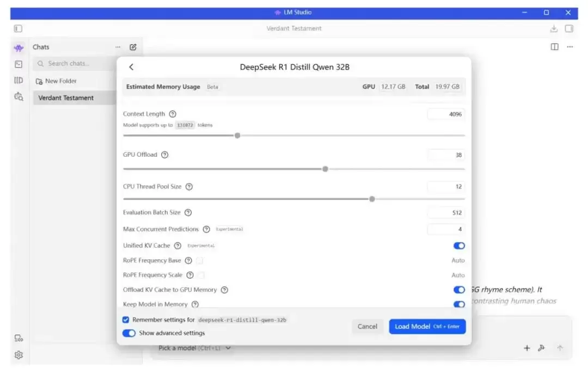Click the DeepSeek R1 Distill Qwen 32B heading

pos(295,67)
